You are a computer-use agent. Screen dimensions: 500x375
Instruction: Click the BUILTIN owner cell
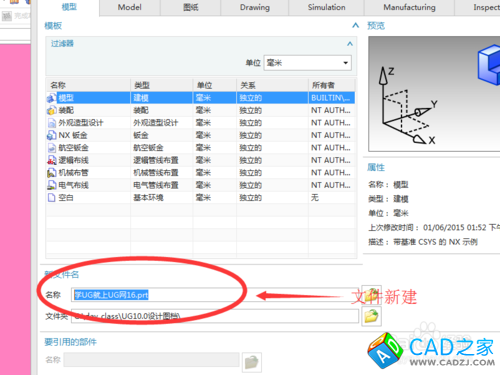[332, 98]
